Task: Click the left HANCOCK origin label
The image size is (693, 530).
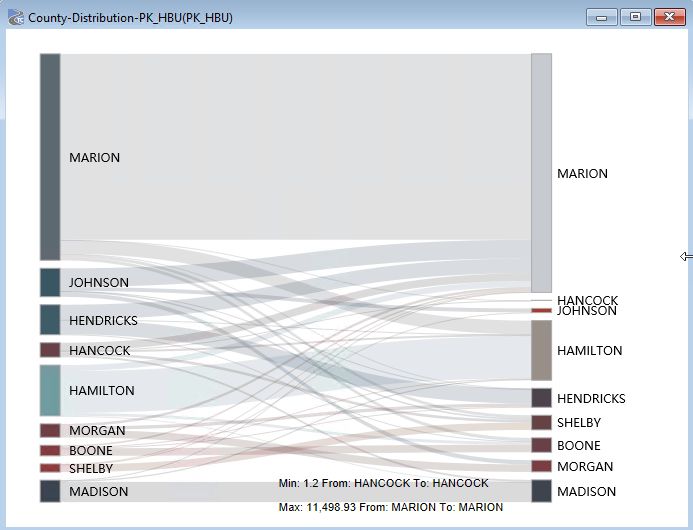Action: click(99, 351)
